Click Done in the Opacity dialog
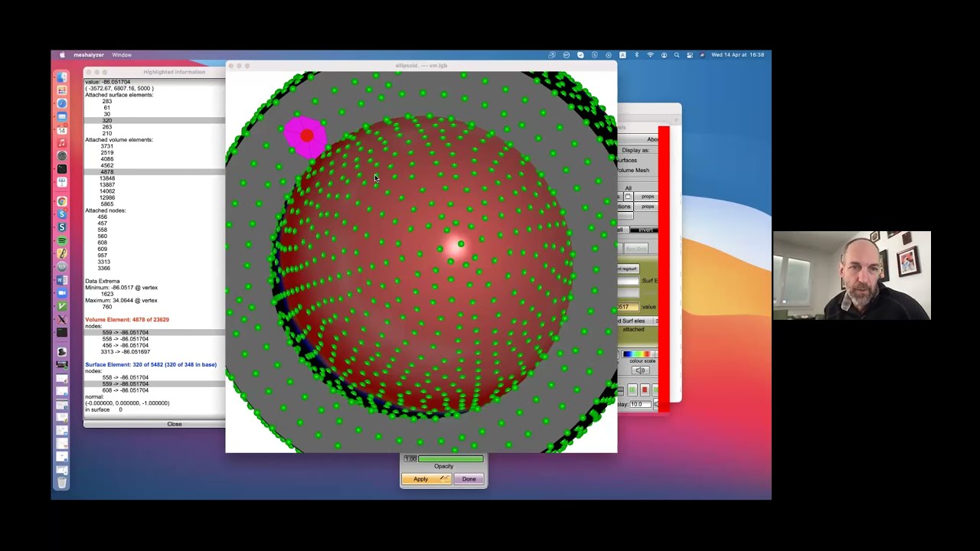Screen dimensions: 980x551 [x=469, y=479]
